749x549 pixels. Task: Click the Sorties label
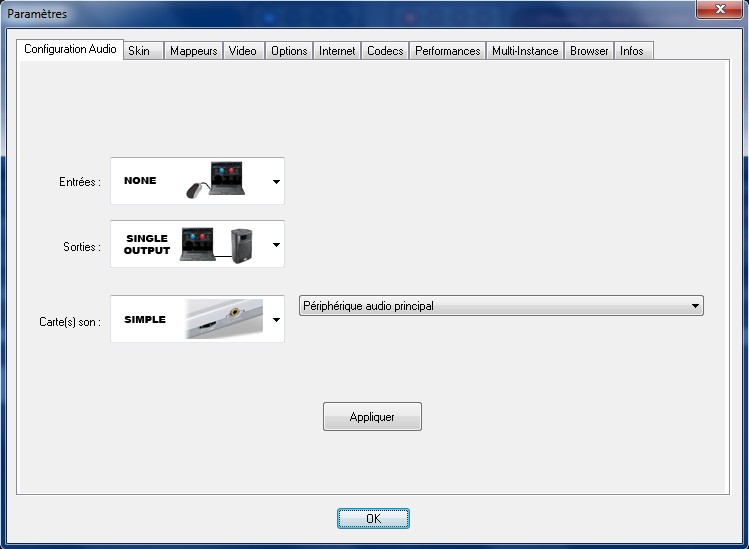tap(82, 247)
